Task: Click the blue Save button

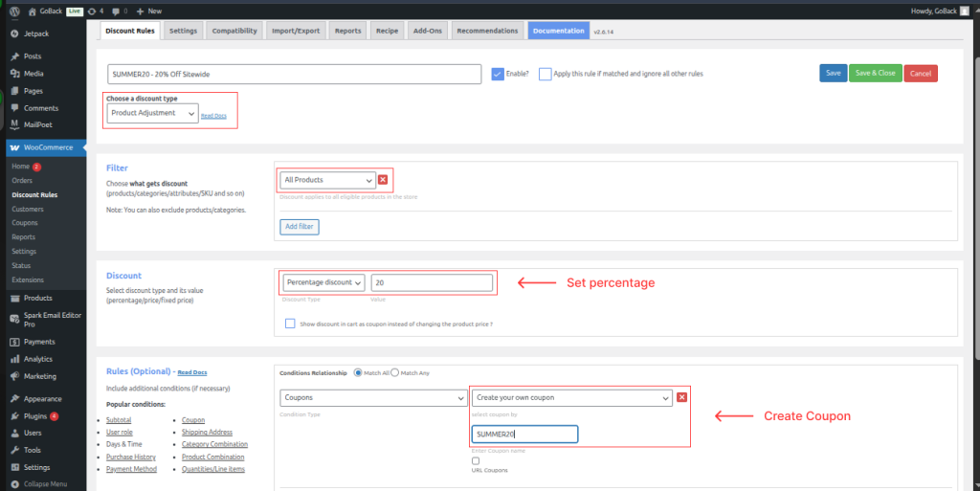Action: click(x=834, y=73)
